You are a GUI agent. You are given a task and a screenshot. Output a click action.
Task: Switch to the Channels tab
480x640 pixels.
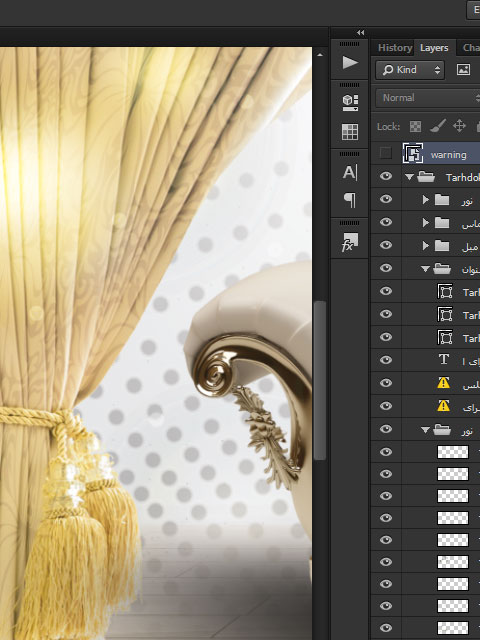click(x=471, y=48)
